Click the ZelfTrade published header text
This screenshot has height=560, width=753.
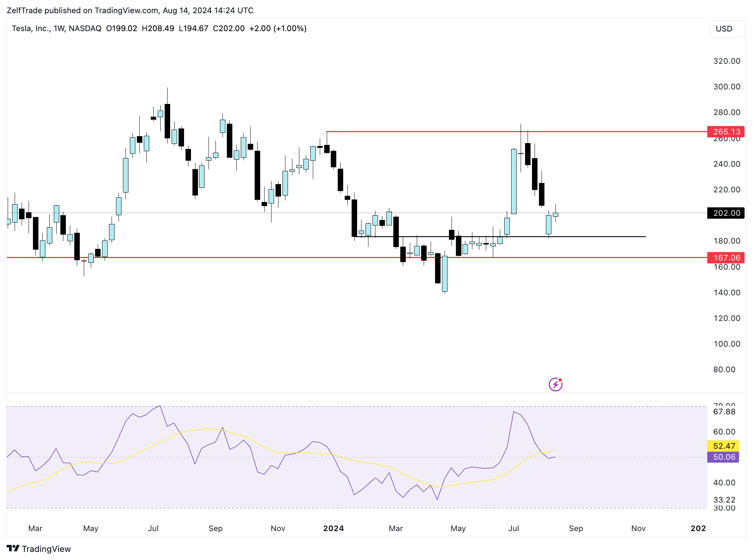[130, 10]
